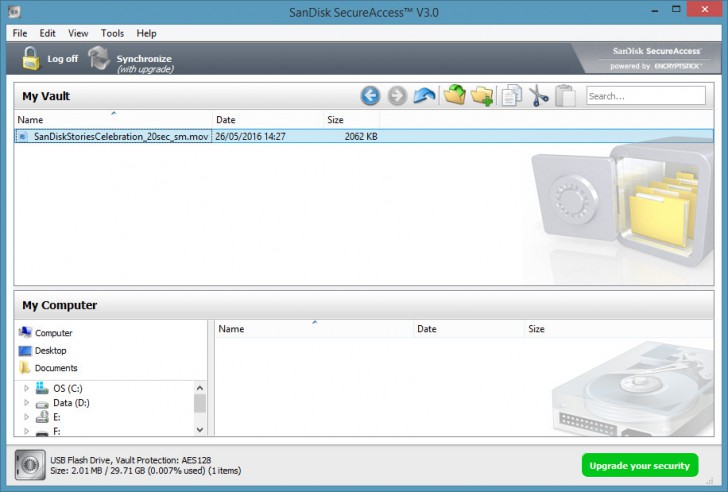Open the Help menu
This screenshot has width=728, height=492.
146,33
